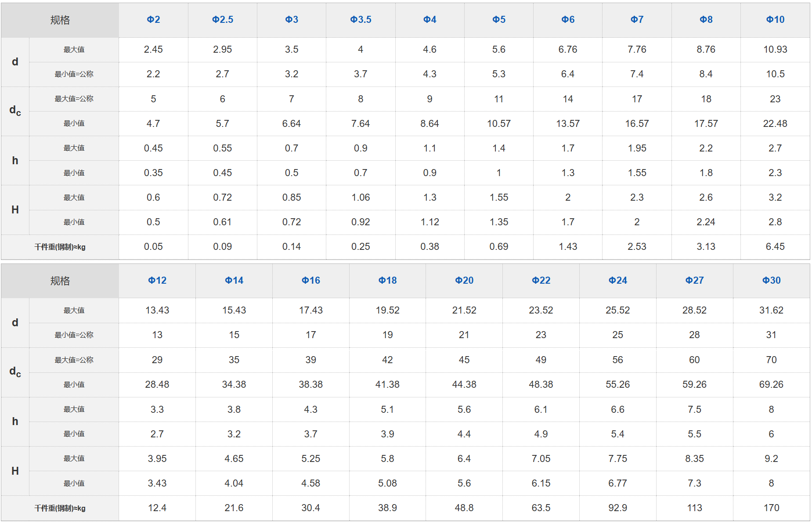Click the Φ7 column header
812x523 pixels.
click(x=637, y=20)
